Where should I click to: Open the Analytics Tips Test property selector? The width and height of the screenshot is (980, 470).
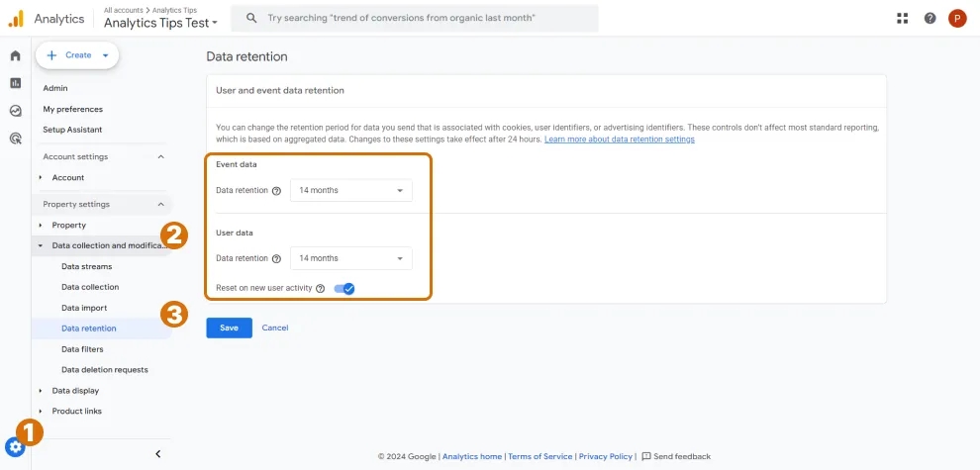pos(160,23)
